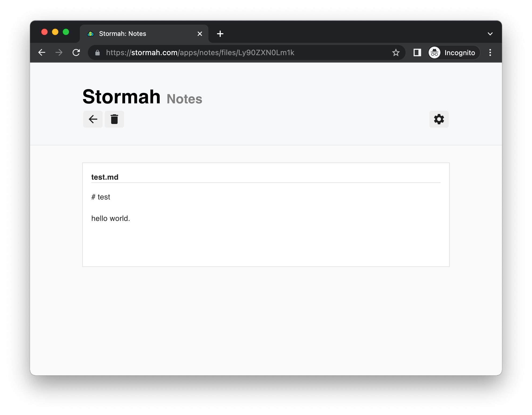Go back using browser back arrow
The width and height of the screenshot is (532, 415).
(42, 52)
